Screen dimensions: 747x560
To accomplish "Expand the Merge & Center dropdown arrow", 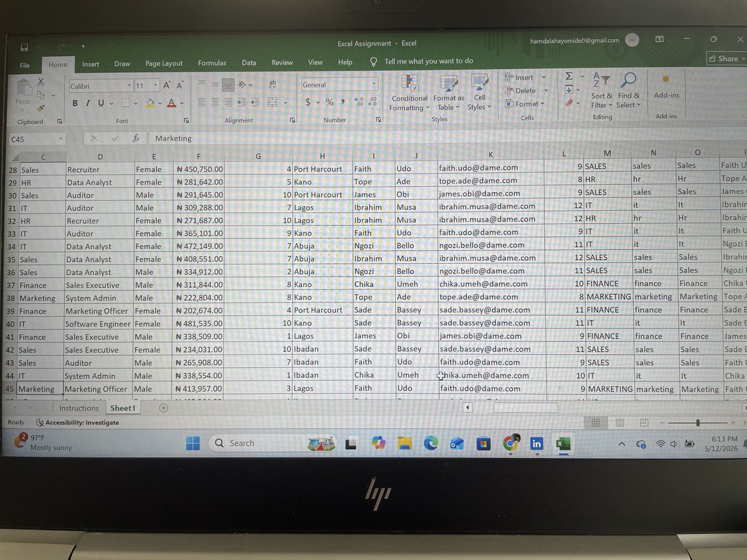I will click(x=285, y=102).
